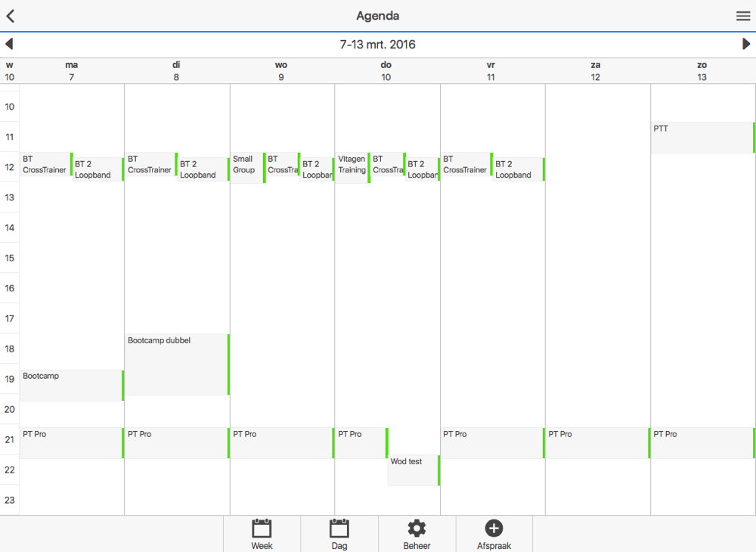Viewport: 756px width, 552px height.
Task: Go to next week arrow
Action: pos(746,45)
